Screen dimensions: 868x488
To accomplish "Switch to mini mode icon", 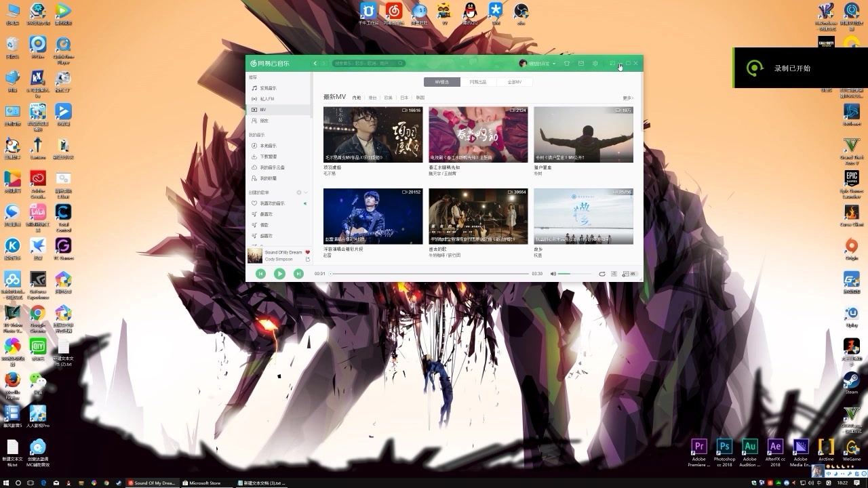I will (x=612, y=63).
